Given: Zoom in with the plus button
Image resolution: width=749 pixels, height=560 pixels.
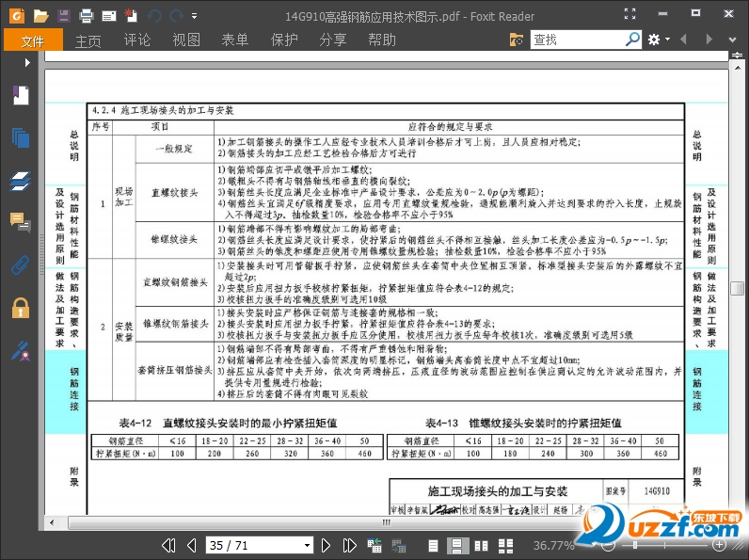Looking at the screenshot, I should click(720, 544).
